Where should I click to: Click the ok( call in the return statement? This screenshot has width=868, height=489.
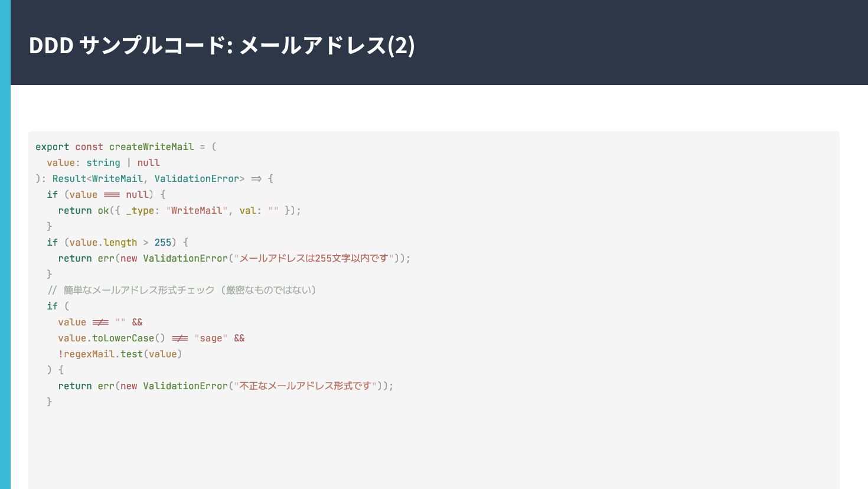pyautogui.click(x=105, y=210)
